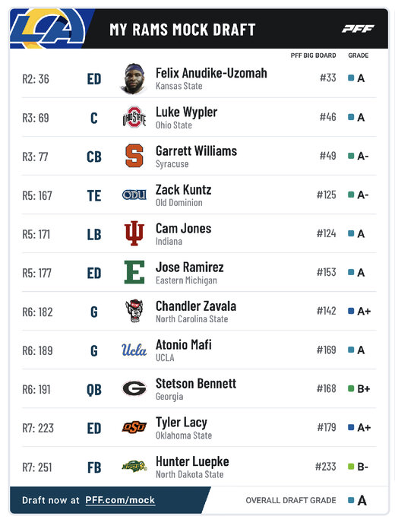Click the Indiana trident logo
The image size is (395, 532).
pos(134,233)
